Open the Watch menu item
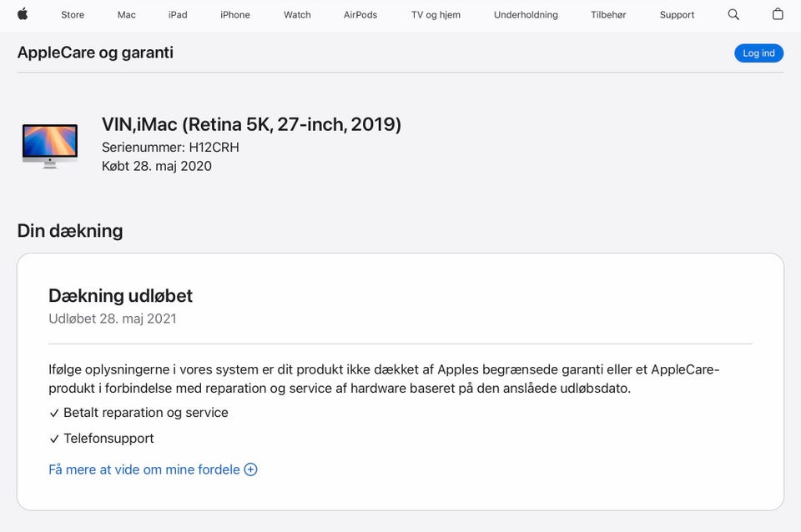The width and height of the screenshot is (801, 532). point(297,15)
